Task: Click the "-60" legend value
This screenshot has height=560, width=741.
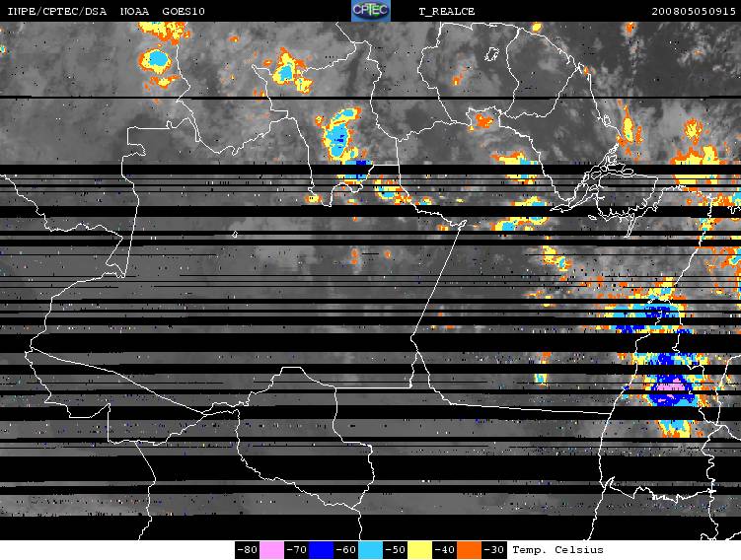Action: 346,549
